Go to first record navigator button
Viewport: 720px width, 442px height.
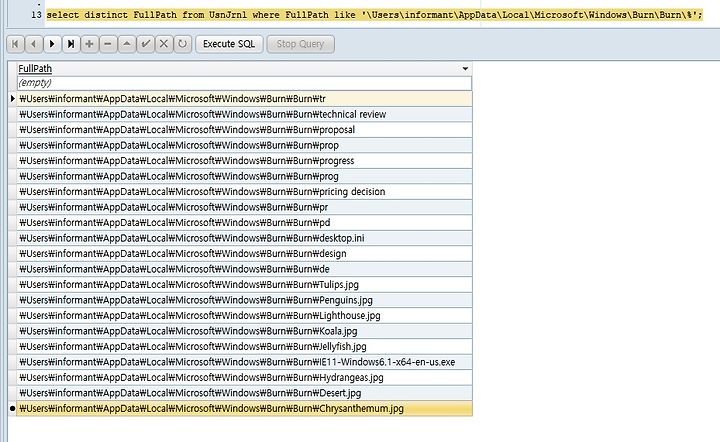click(x=15, y=44)
